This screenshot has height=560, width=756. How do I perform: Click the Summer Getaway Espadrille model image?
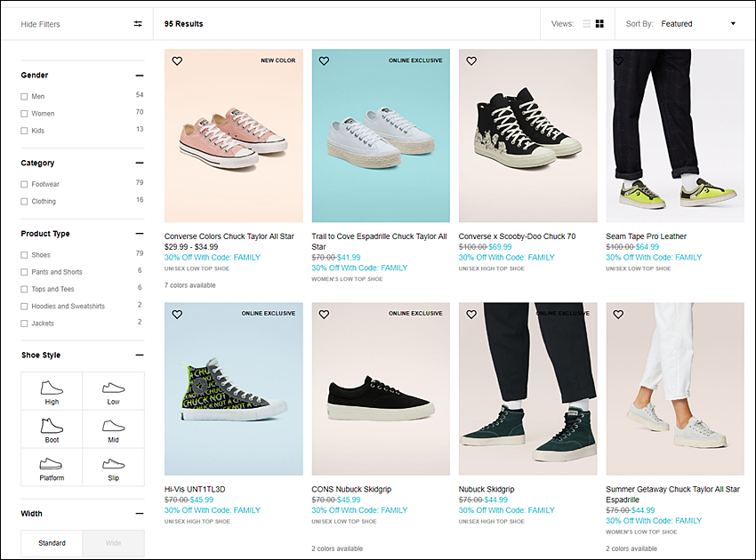coord(675,389)
